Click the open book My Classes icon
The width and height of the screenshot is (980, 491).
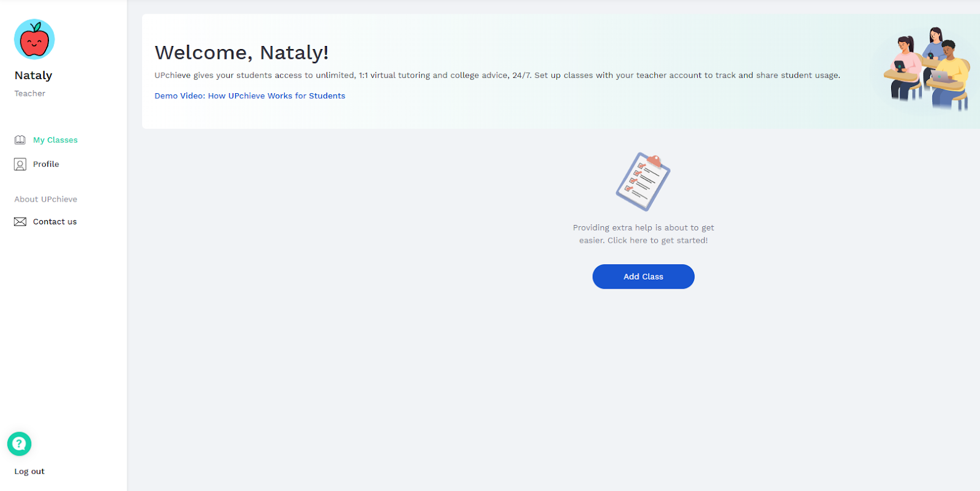(20, 140)
